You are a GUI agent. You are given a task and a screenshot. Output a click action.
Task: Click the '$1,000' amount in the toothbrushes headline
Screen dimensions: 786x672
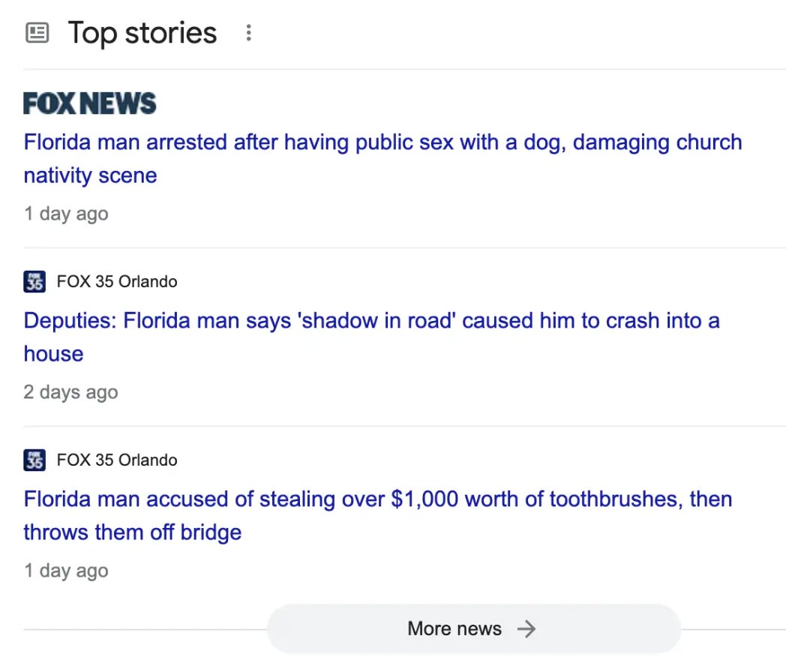[x=424, y=499]
